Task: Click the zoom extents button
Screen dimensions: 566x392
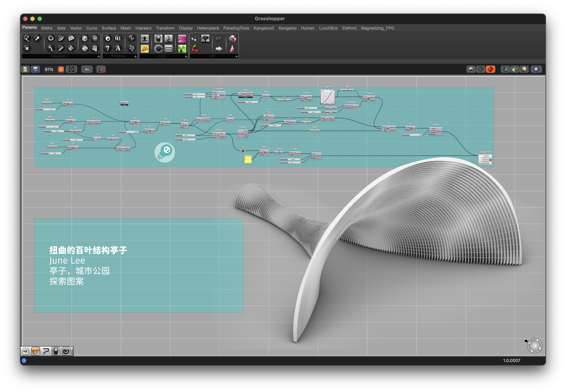Action: click(71, 69)
